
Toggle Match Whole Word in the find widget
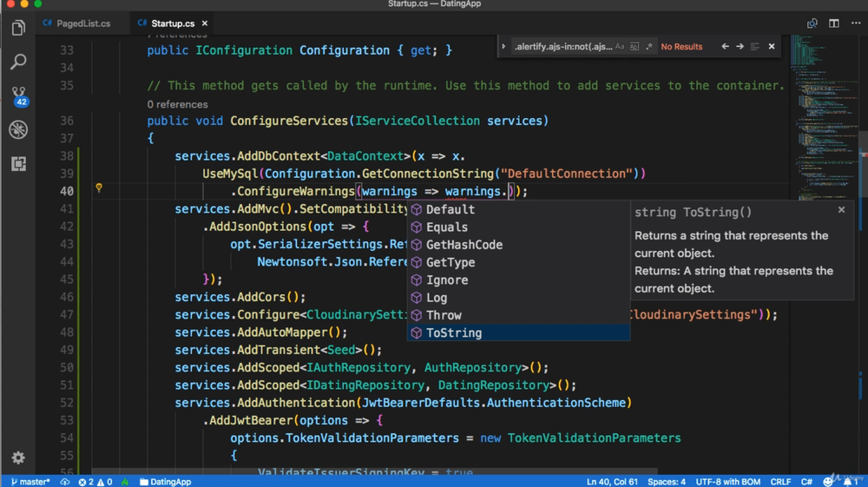click(635, 47)
